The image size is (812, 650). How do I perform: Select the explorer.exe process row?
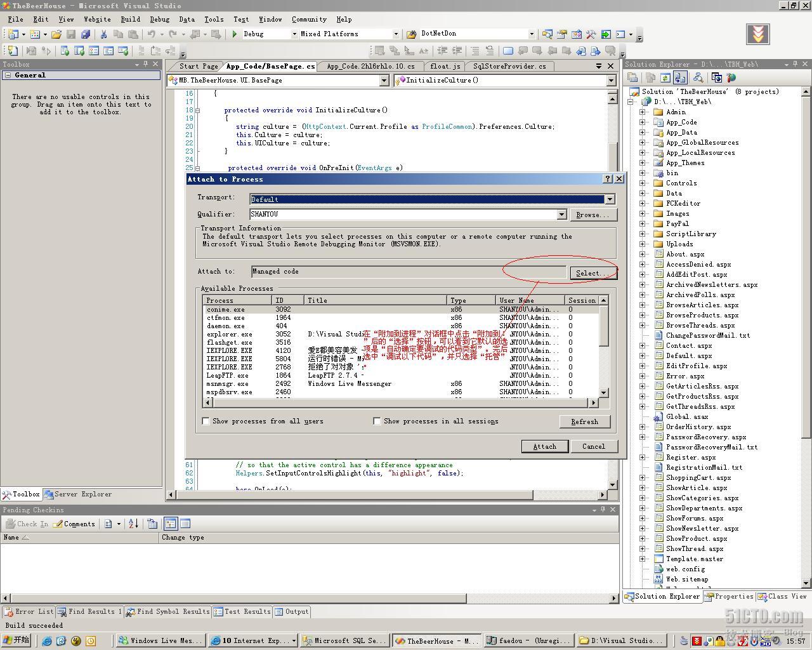coord(401,334)
